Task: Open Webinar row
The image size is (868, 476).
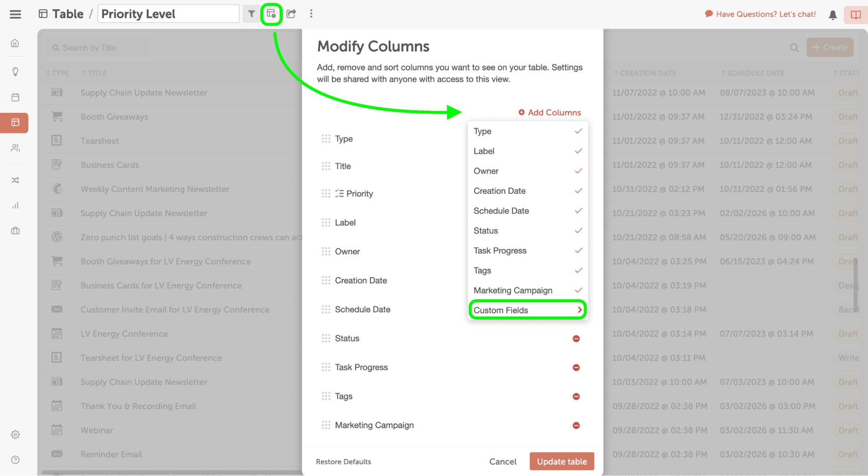Action: 97,430
